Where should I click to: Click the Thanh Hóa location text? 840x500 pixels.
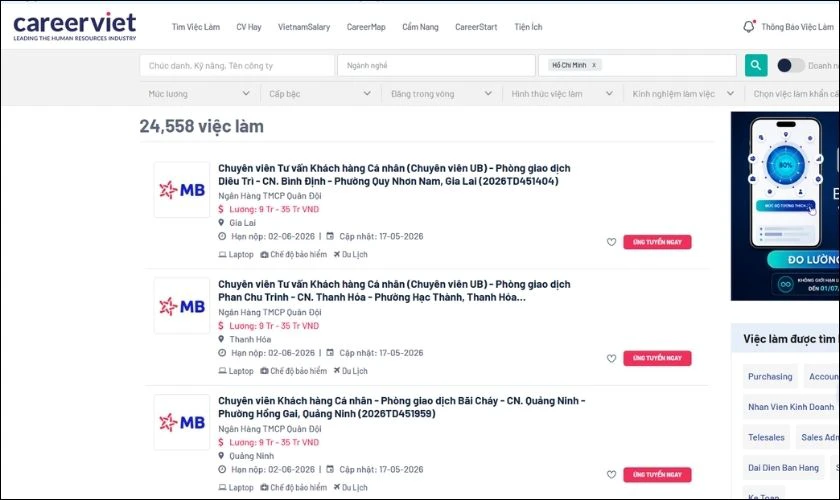[250, 339]
